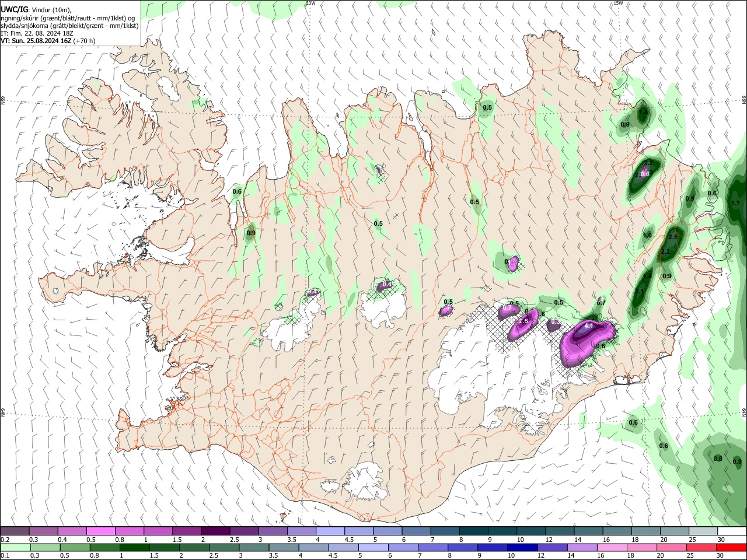Image resolution: width=747 pixels, height=560 pixels.
Task: Click the pale green 0.1 swatch, lower legend
Action: tap(15, 548)
